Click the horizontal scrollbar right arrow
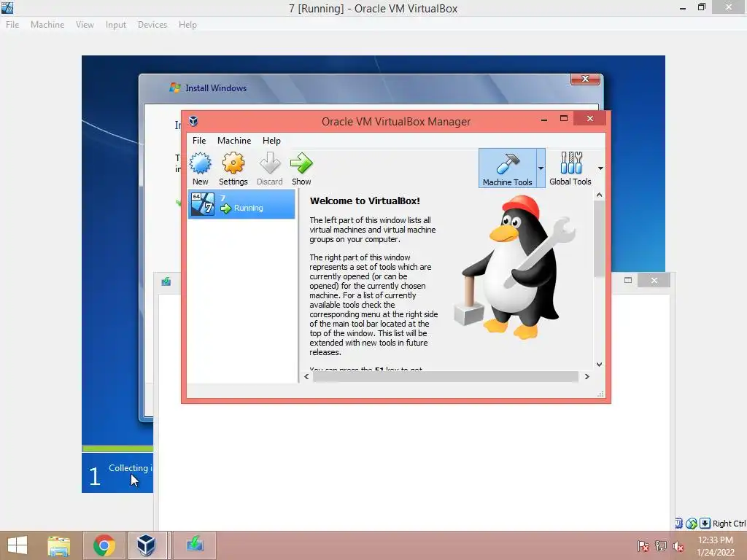The image size is (747, 560). click(x=587, y=377)
